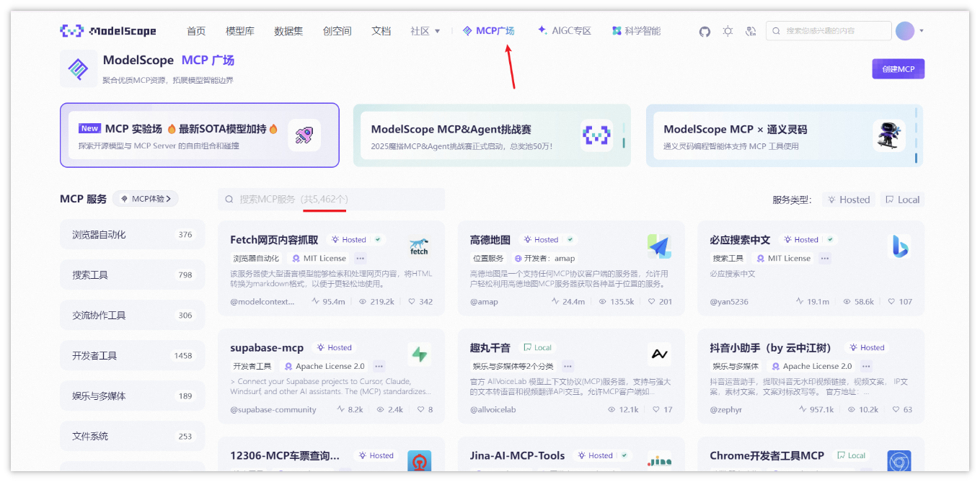The height and width of the screenshot is (482, 980).
Task: Filter service type by Local
Action: tap(902, 200)
